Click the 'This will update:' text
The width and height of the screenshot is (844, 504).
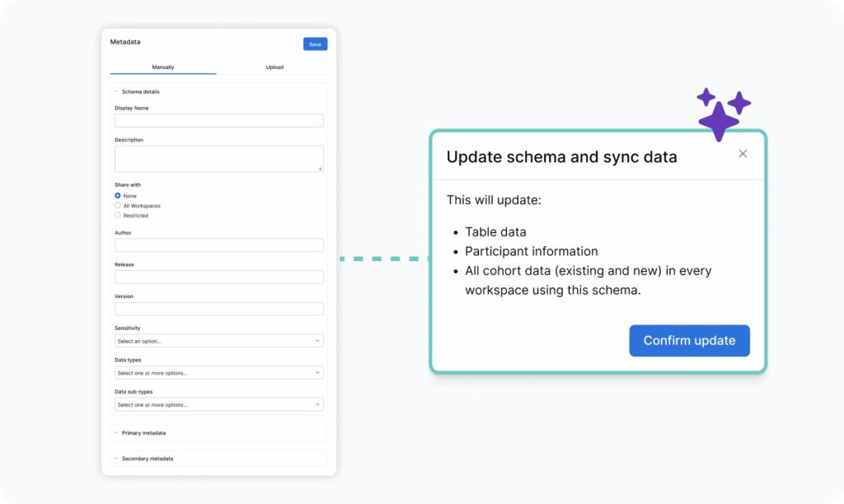tap(494, 200)
